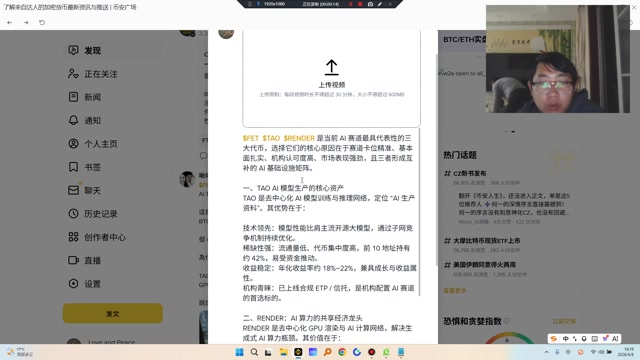
Task: Open 新闻 (News) in the sidebar
Action: (x=84, y=97)
